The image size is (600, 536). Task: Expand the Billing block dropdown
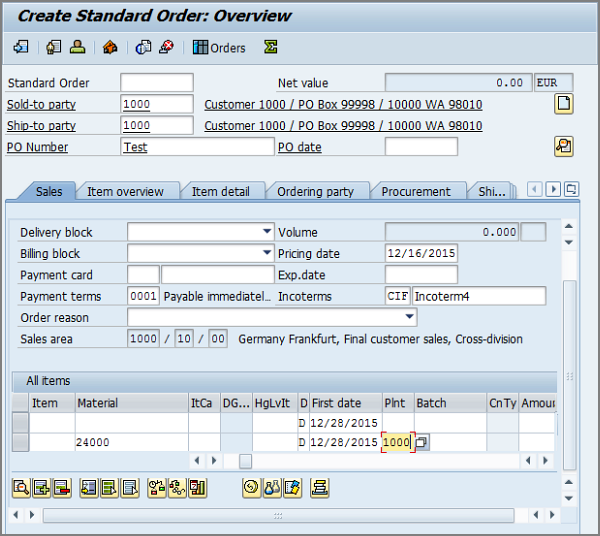(266, 254)
